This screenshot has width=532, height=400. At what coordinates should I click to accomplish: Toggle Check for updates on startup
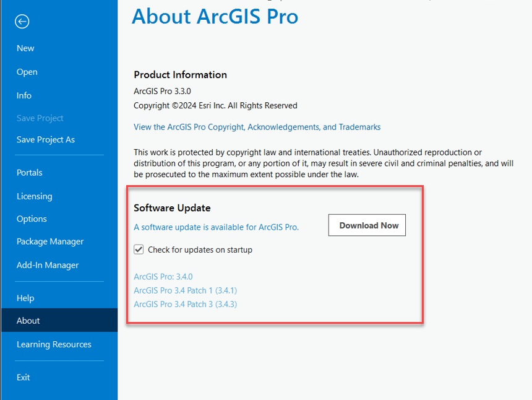(x=139, y=250)
